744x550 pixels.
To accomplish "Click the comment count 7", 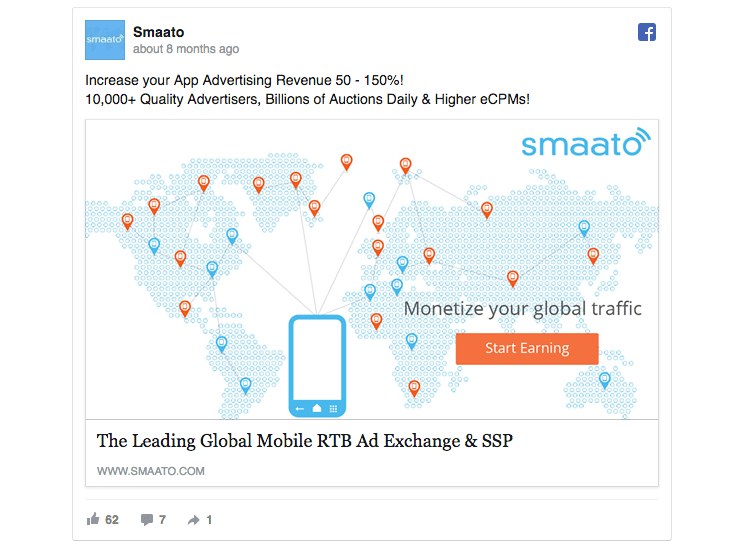I will tap(162, 520).
